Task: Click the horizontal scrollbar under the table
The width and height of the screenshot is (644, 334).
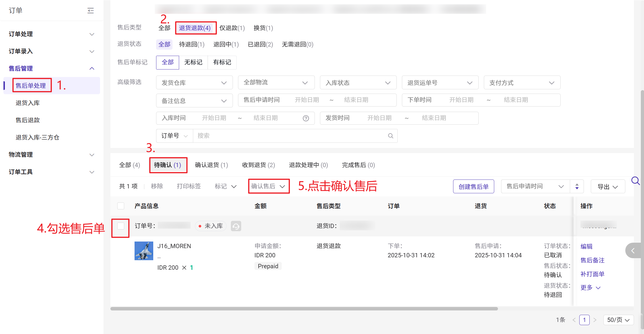Action: coord(304,309)
